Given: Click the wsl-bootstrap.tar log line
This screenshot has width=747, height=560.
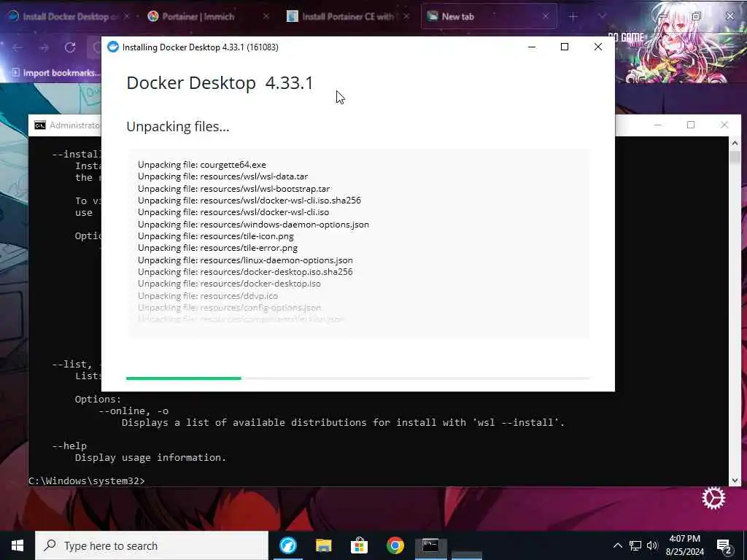Looking at the screenshot, I should pos(234,189).
